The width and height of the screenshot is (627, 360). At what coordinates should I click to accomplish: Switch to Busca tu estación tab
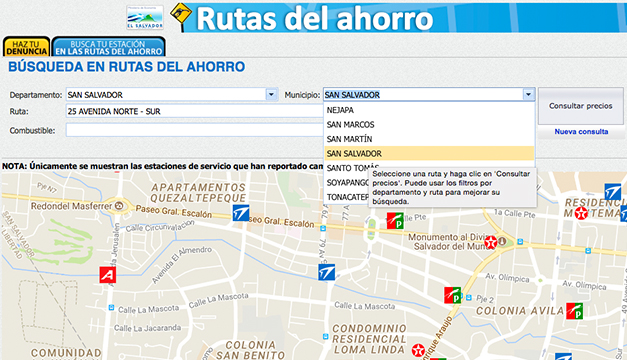coord(108,47)
